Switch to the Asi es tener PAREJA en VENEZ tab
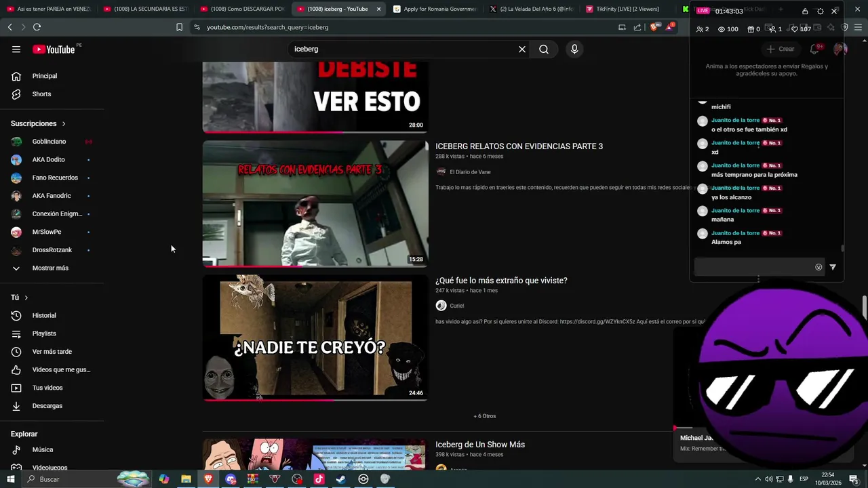Viewport: 868px width, 488px height. click(47, 9)
